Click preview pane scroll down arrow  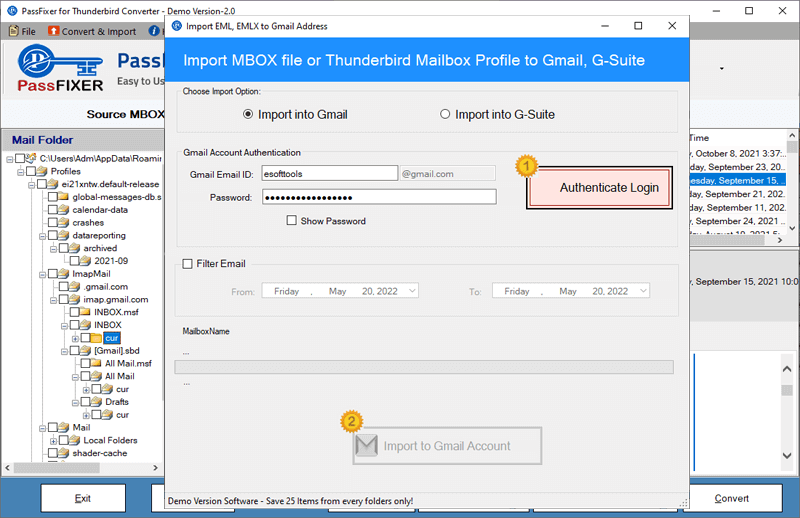pyautogui.click(x=787, y=455)
